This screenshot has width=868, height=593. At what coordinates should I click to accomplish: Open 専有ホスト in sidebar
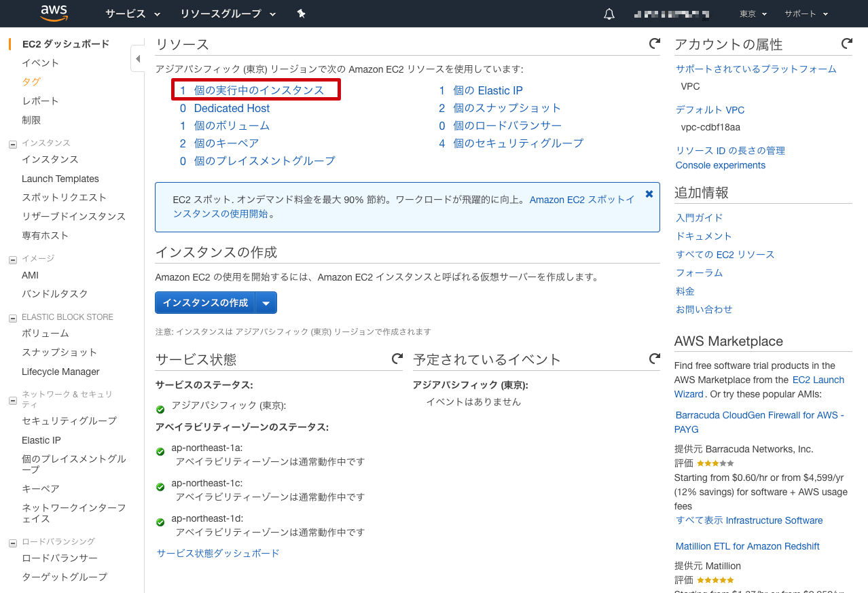pos(45,235)
